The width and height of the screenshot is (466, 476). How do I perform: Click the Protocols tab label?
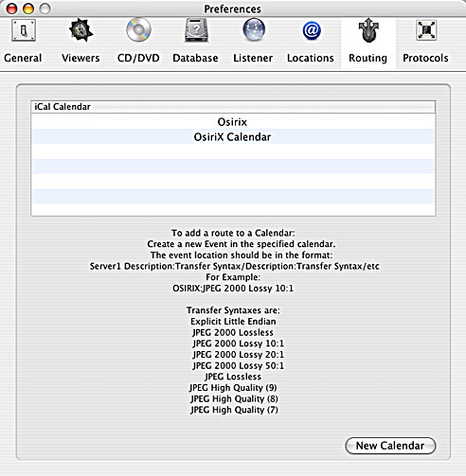(x=425, y=58)
